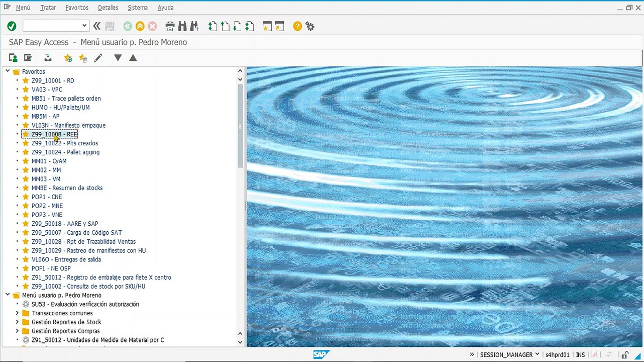Viewport: 644px width, 362px height.
Task: Select VL03N - Manifiesto empaque
Action: click(x=68, y=125)
